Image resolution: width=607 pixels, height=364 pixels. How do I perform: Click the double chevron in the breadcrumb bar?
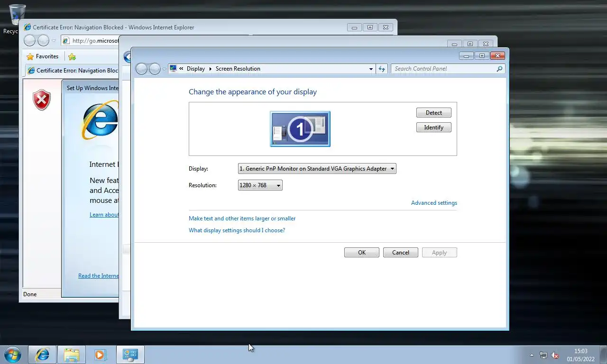(181, 69)
